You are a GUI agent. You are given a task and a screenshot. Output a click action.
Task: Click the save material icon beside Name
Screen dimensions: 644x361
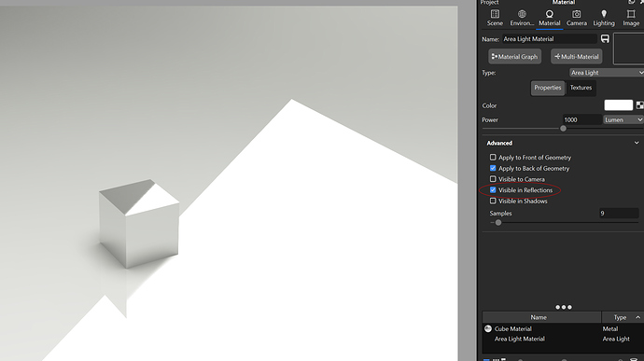tap(605, 38)
